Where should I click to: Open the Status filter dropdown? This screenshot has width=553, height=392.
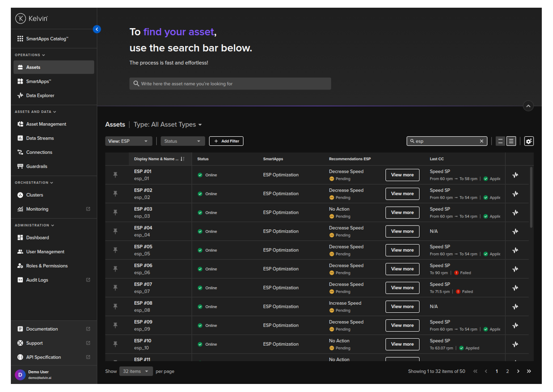click(182, 141)
